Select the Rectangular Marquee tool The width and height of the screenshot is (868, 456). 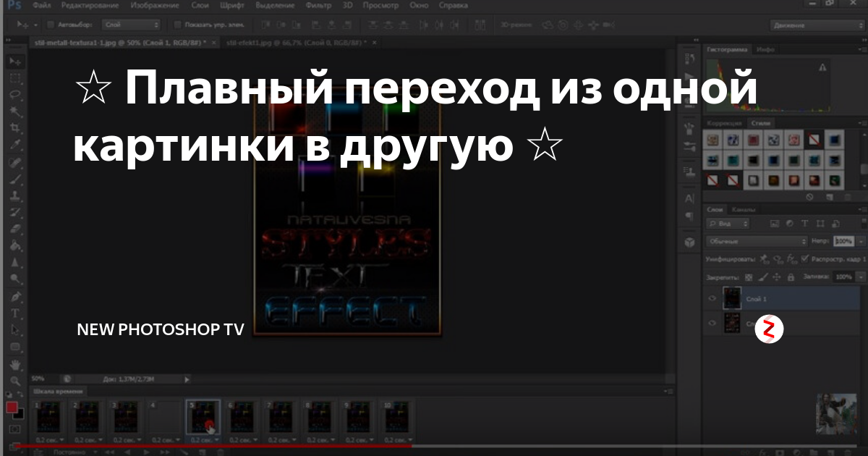click(15, 78)
